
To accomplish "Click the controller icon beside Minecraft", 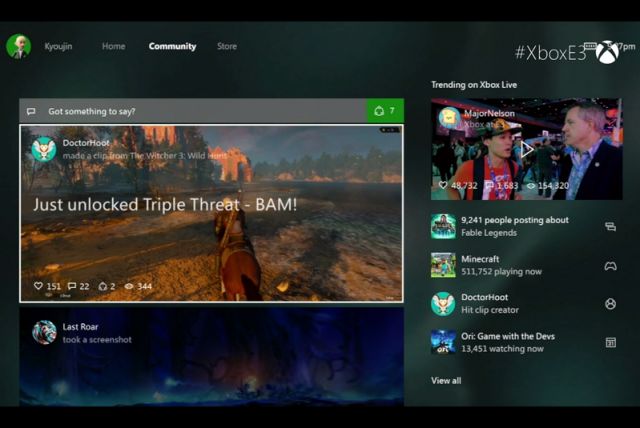I will point(611,266).
